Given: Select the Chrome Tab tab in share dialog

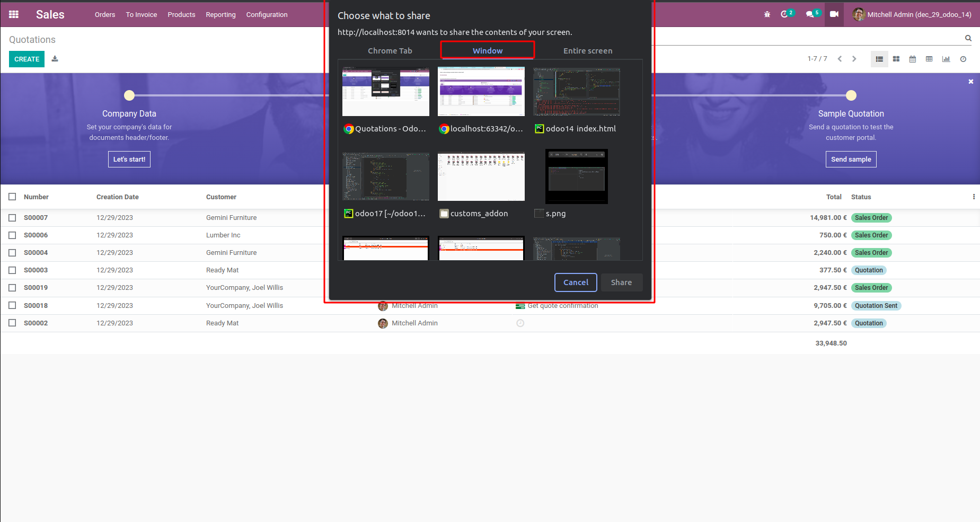Looking at the screenshot, I should coord(390,51).
